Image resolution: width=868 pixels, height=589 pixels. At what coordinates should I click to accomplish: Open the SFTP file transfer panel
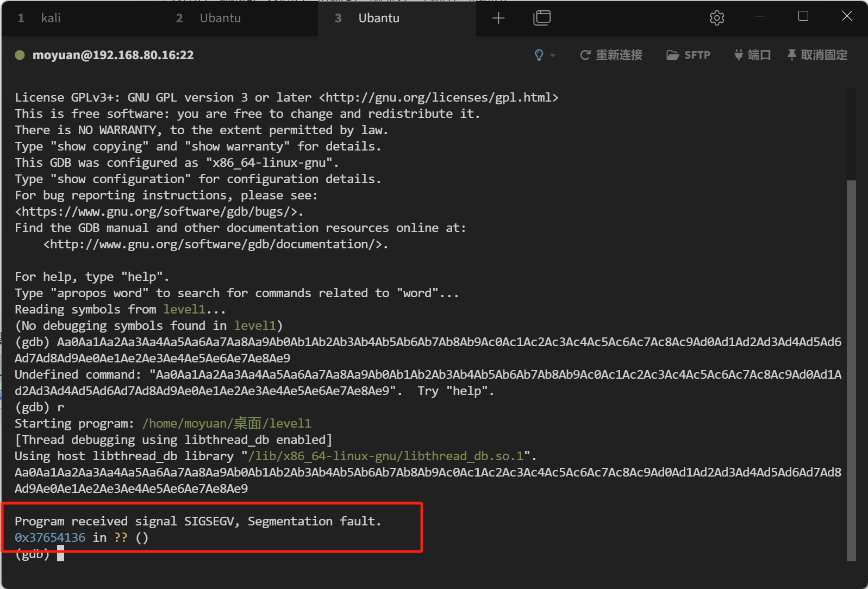coord(689,55)
